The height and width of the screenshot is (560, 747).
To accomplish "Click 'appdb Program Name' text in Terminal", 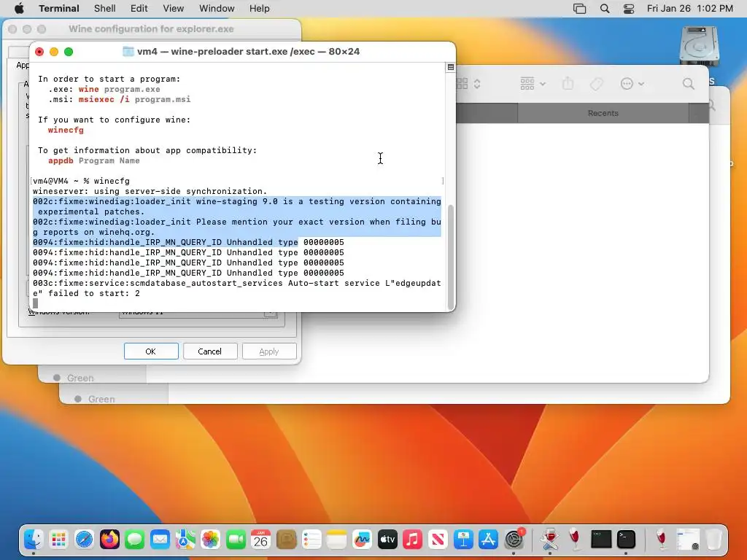I will (x=94, y=160).
